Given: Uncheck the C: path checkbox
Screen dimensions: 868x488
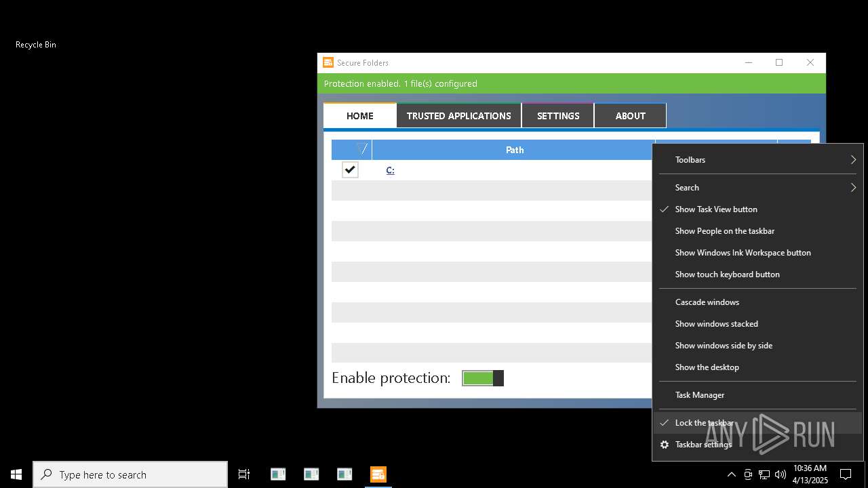Looking at the screenshot, I should click(350, 169).
